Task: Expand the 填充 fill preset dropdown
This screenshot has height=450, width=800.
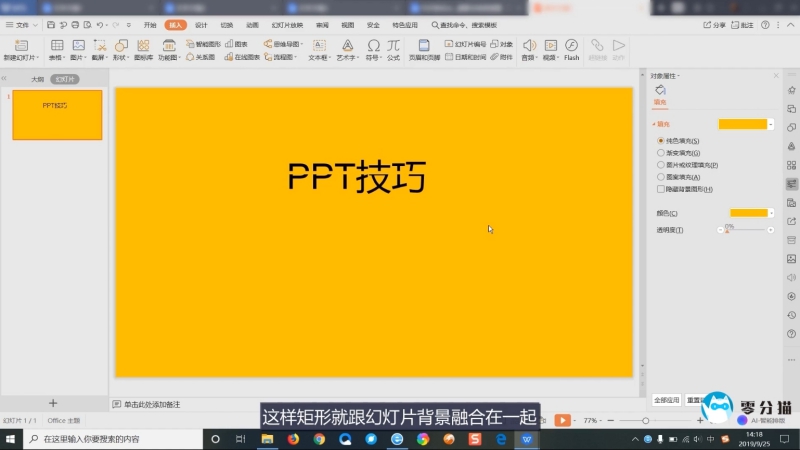Action: coord(771,124)
